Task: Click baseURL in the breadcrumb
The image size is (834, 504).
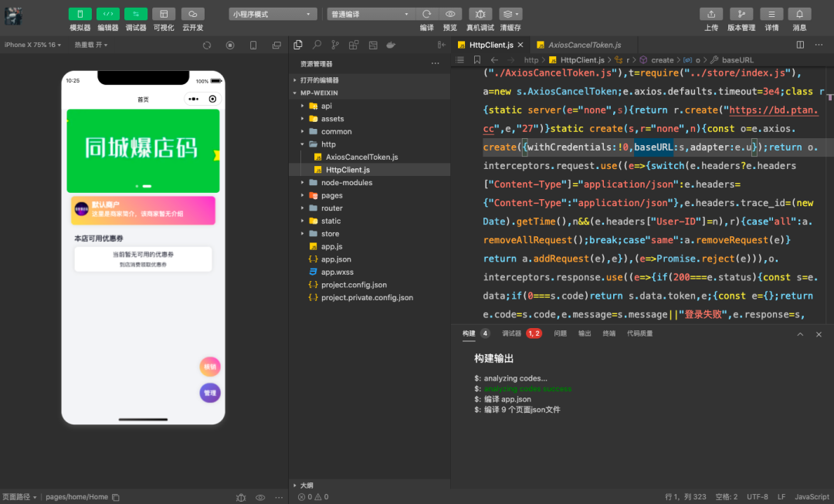Action: coord(737,60)
